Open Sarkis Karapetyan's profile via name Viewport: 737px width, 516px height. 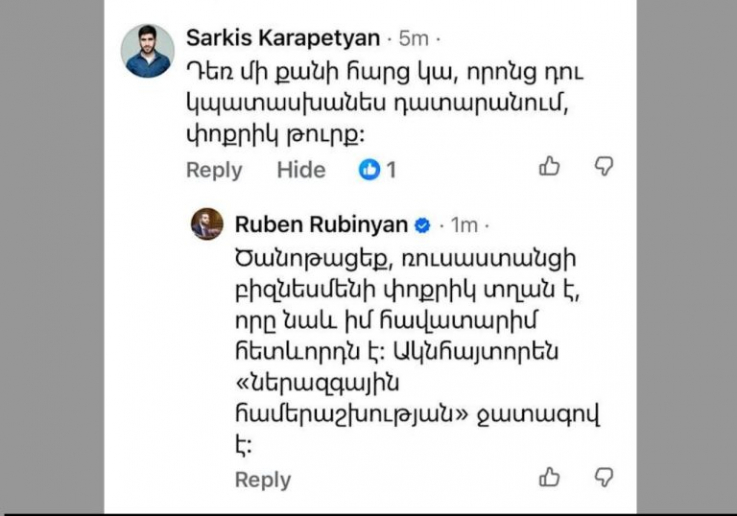283,38
